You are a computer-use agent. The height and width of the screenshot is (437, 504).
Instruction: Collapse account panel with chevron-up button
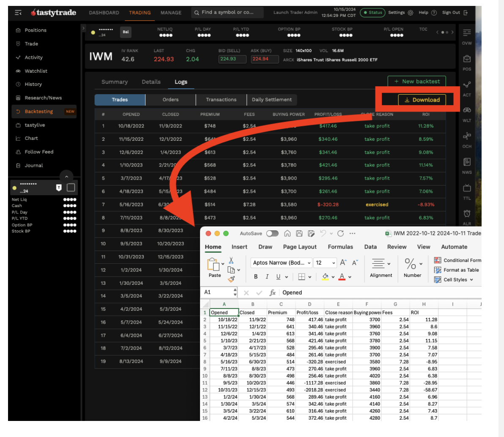(66, 176)
